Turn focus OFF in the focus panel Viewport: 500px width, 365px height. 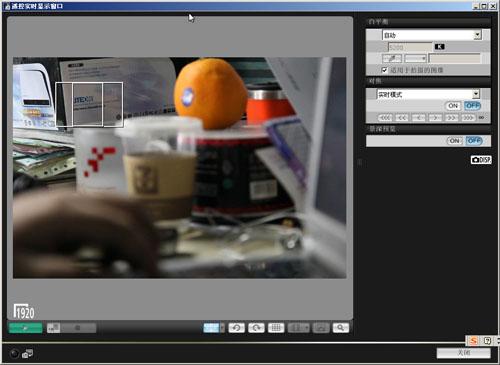pyautogui.click(x=472, y=106)
